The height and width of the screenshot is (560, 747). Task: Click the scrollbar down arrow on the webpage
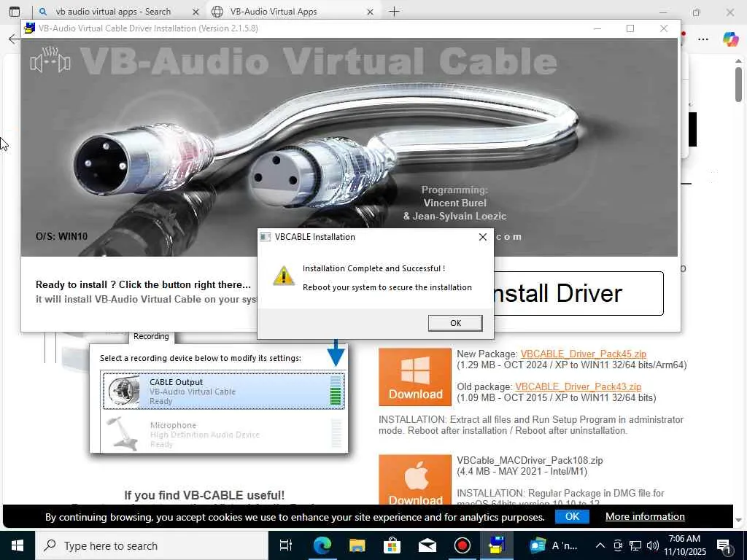[738, 521]
